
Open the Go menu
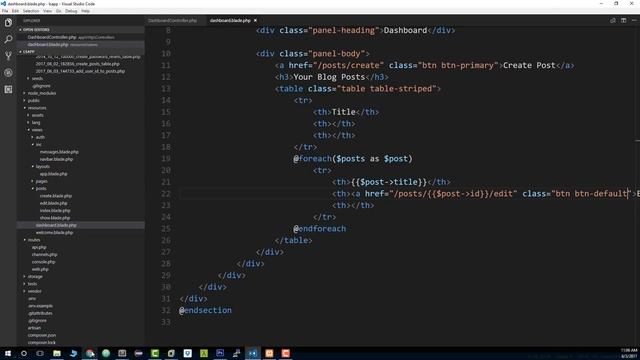58,11
